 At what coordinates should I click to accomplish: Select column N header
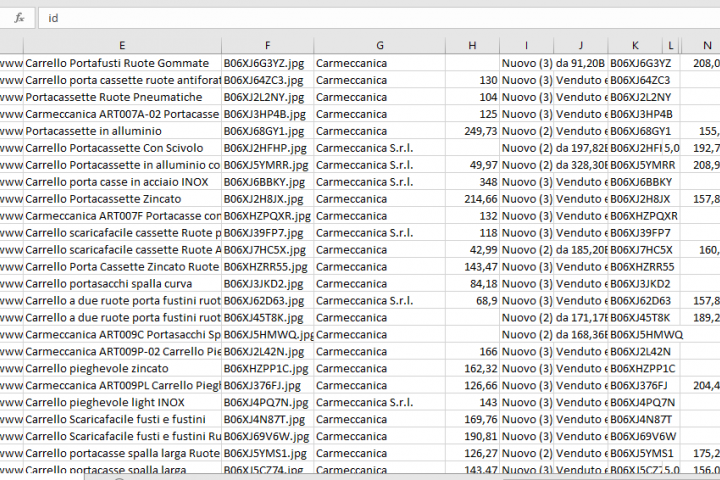[x=701, y=45]
